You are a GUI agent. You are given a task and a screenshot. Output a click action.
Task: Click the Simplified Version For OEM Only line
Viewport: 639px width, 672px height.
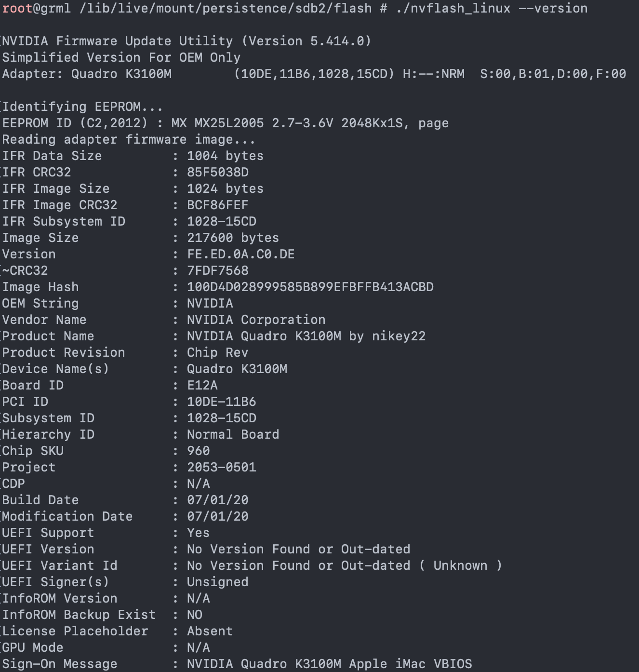(x=121, y=57)
